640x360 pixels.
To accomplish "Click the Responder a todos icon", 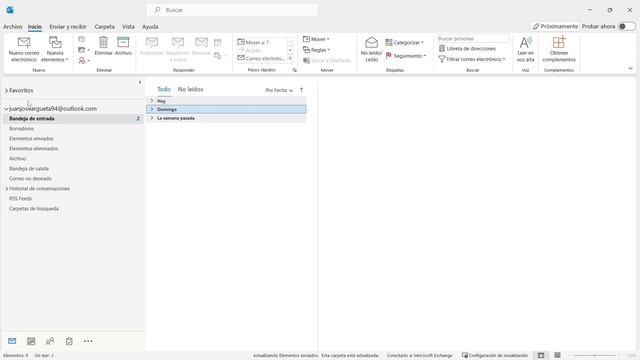I will (x=178, y=42).
